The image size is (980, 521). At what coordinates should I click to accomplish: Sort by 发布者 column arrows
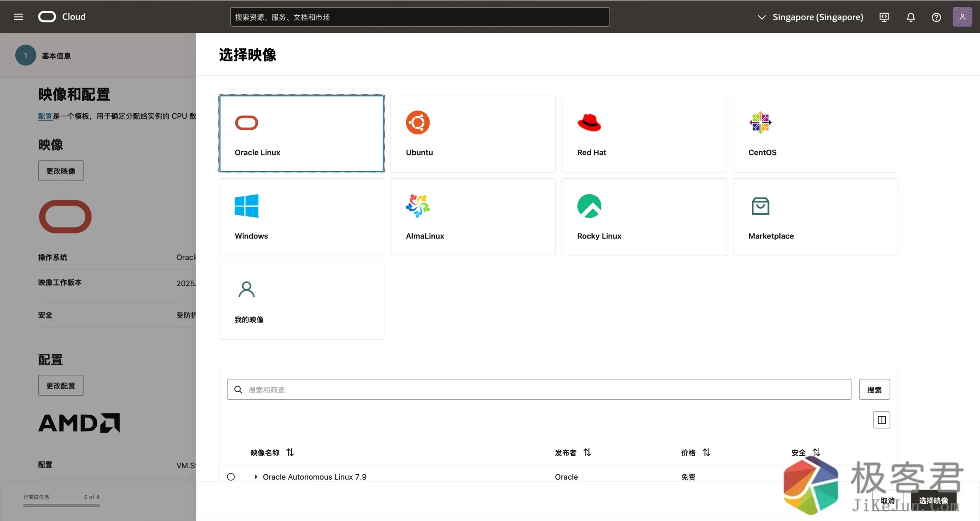click(587, 452)
